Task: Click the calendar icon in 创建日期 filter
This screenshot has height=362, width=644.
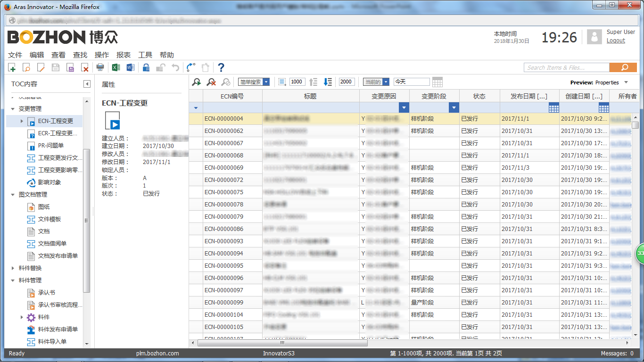Action: tap(603, 108)
